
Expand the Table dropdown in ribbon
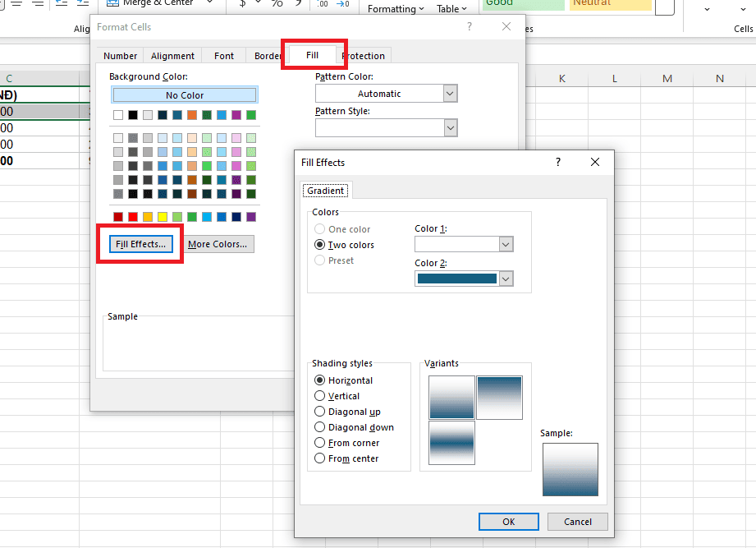pos(451,9)
